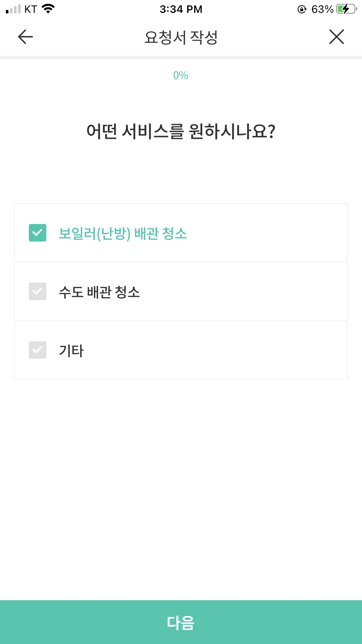Tap the 63% battery percentage
The height and width of the screenshot is (644, 362).
(322, 9)
